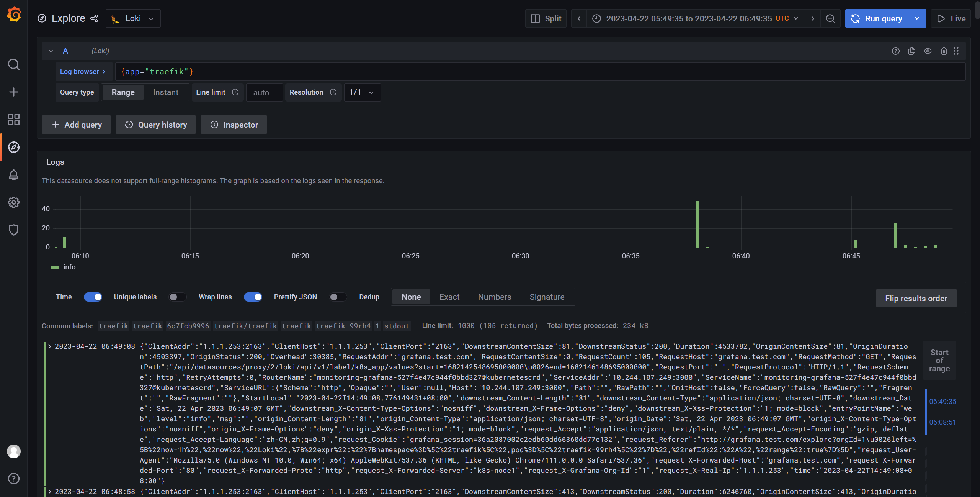Open the Alerting bell icon

[x=14, y=175]
